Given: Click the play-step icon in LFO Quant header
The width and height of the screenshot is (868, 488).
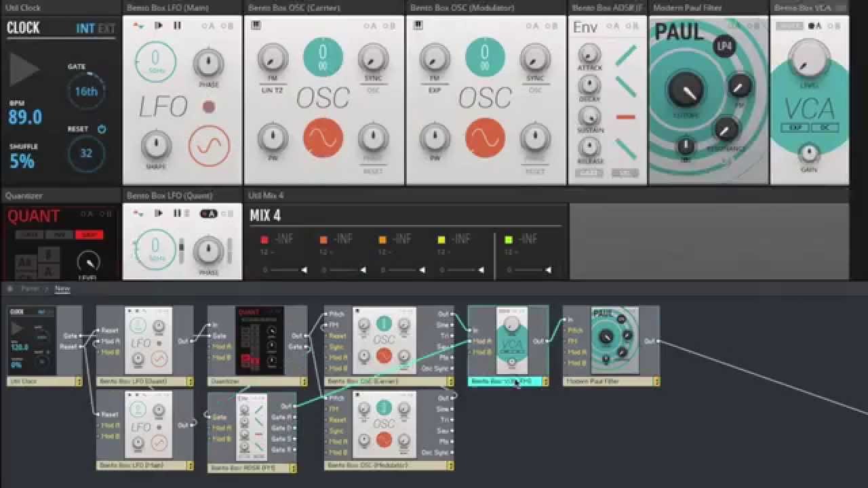Looking at the screenshot, I should coord(159,213).
